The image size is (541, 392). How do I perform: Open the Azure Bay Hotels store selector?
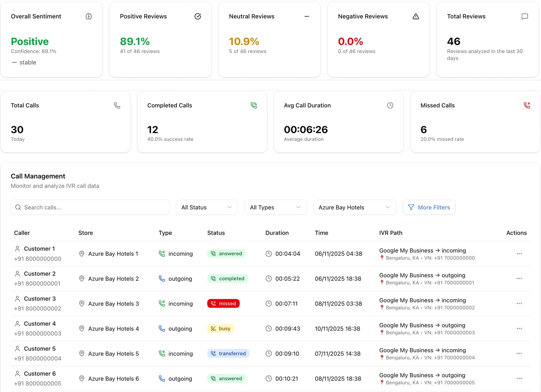click(354, 207)
